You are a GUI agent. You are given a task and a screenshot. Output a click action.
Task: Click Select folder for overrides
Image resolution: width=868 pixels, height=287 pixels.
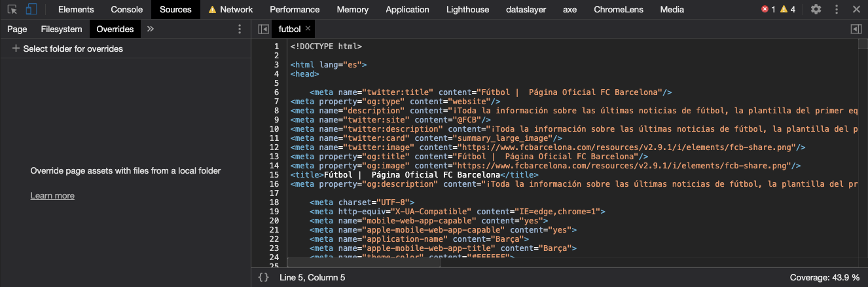(67, 48)
